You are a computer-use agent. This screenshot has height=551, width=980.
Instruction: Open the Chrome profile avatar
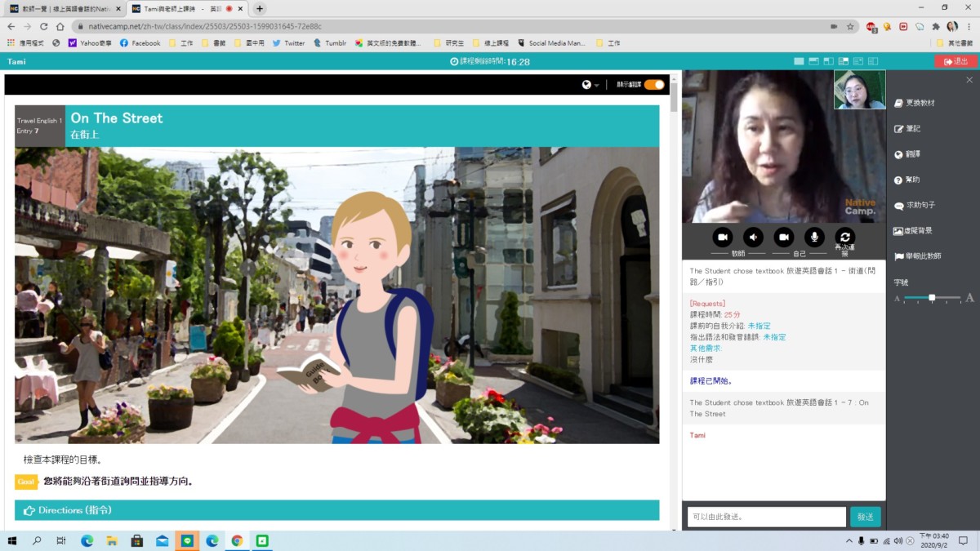click(x=952, y=26)
